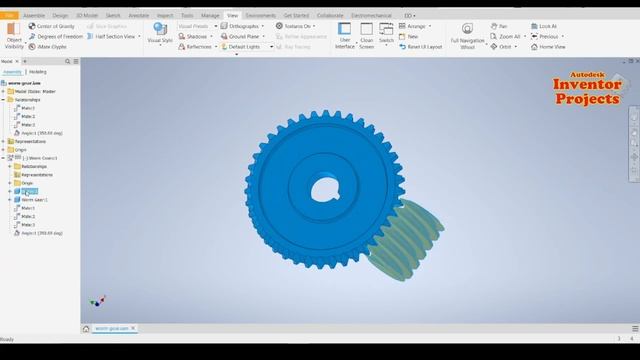Search in Model browser

pyautogui.click(x=68, y=61)
